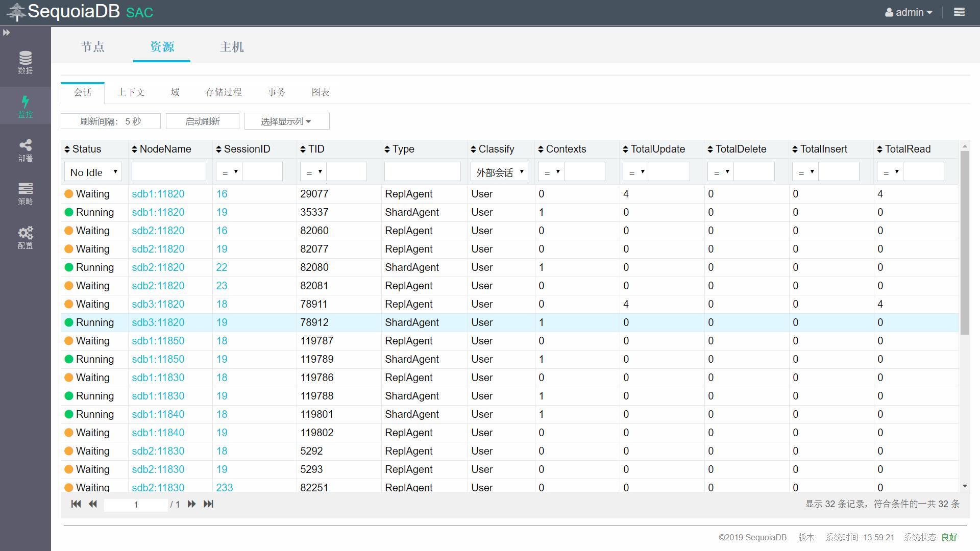This screenshot has width=980, height=551.
Task: Click the SequoiaDB tree logo
Action: [x=16, y=12]
